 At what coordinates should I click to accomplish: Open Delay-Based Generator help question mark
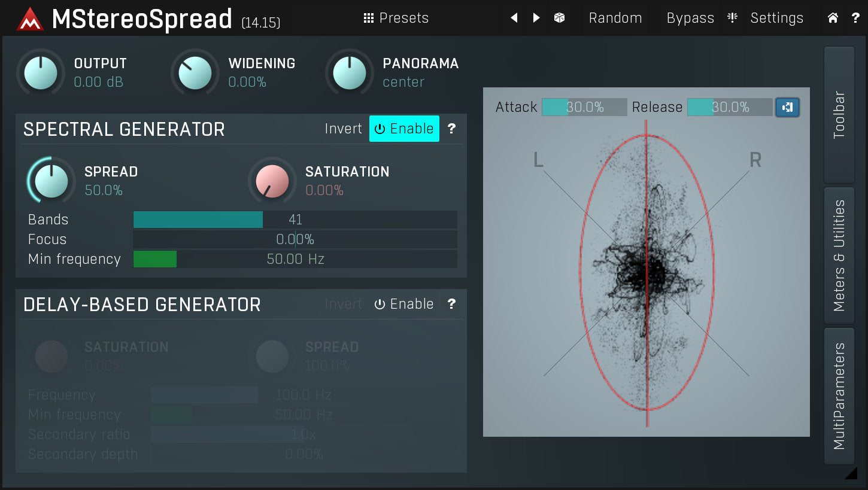452,304
